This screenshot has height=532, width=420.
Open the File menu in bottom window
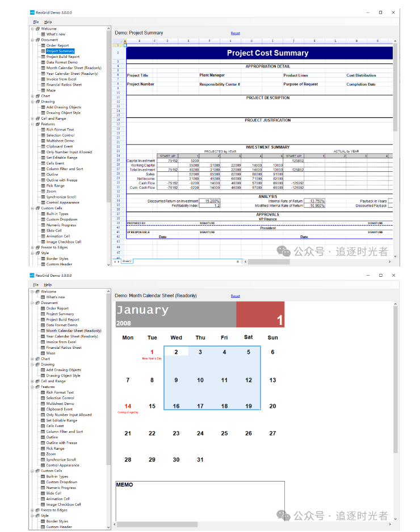[36, 285]
